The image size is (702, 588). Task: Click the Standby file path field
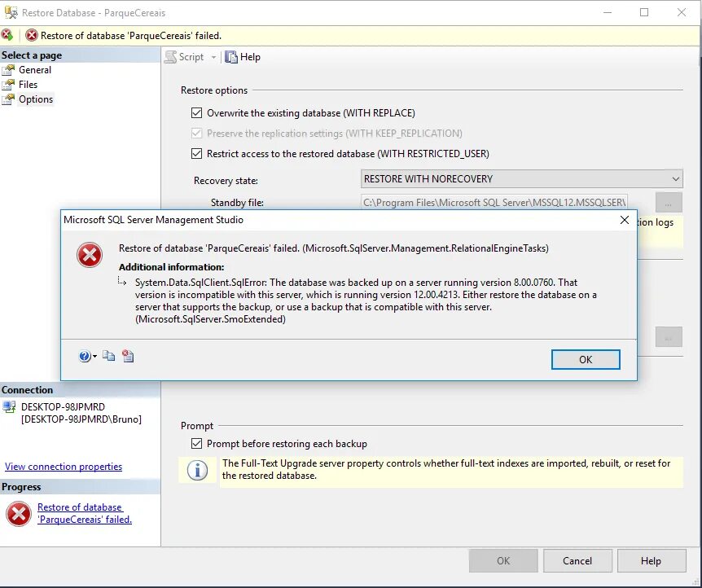[x=494, y=203]
